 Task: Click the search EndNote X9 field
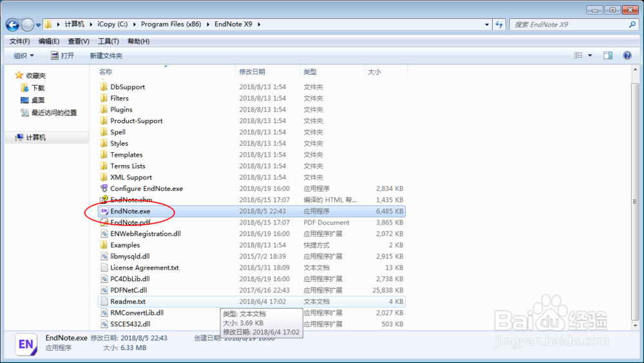(569, 25)
